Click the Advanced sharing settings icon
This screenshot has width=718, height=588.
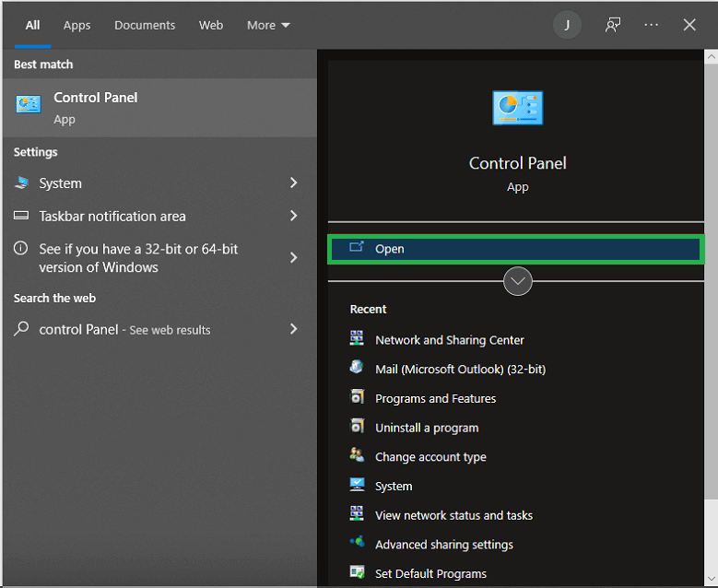click(358, 542)
